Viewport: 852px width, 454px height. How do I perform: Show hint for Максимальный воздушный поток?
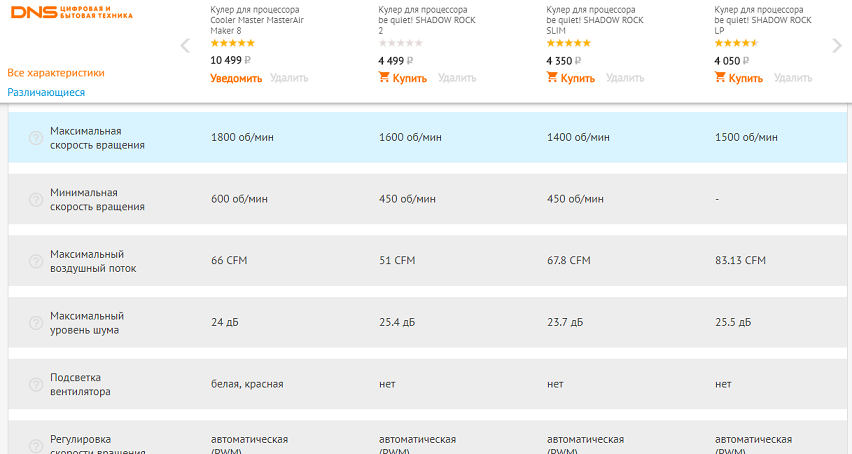(36, 261)
